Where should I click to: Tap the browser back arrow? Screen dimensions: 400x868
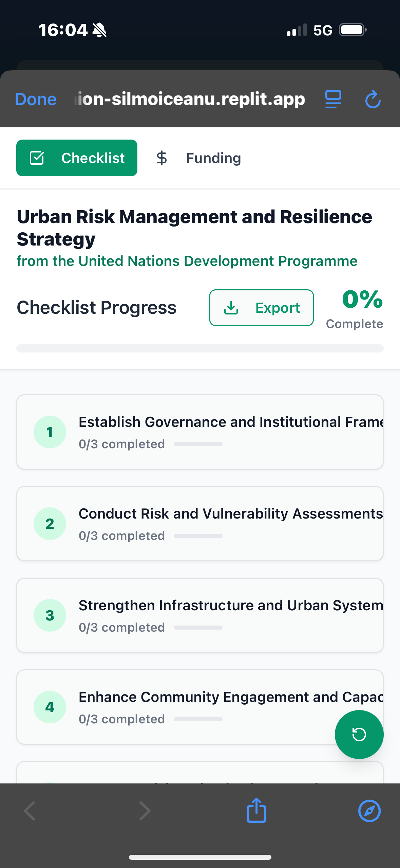[x=30, y=811]
